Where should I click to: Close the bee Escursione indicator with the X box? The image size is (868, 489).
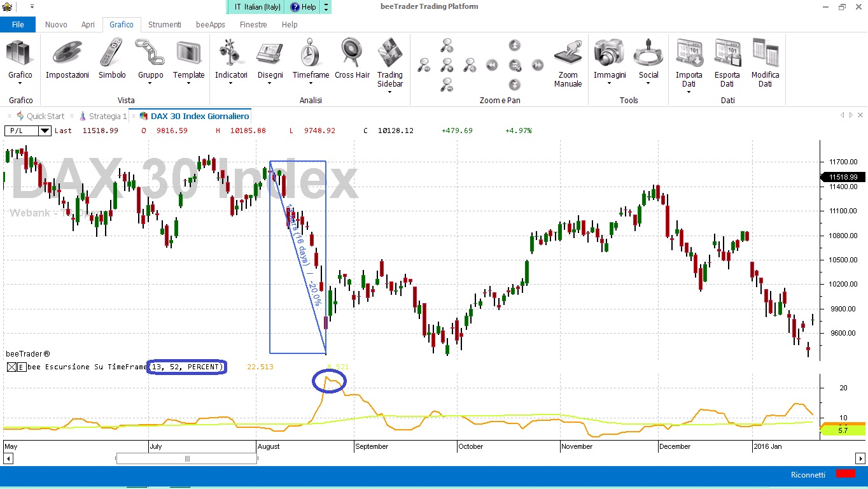11,367
